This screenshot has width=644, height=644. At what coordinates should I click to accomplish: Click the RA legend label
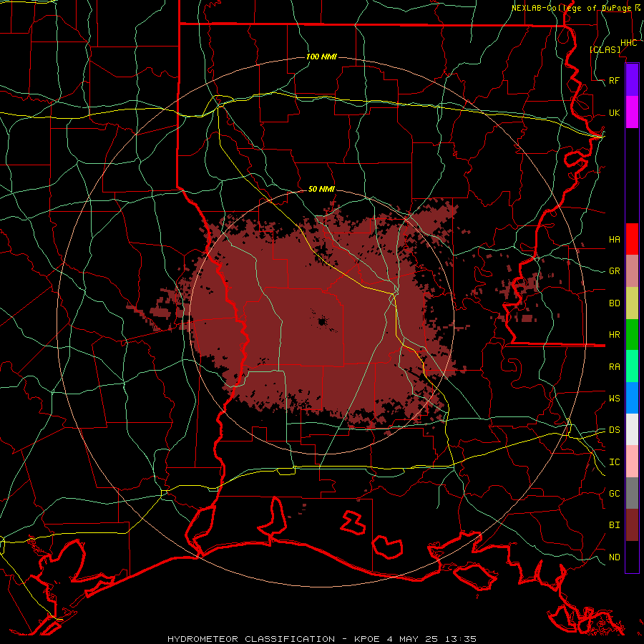(615, 367)
